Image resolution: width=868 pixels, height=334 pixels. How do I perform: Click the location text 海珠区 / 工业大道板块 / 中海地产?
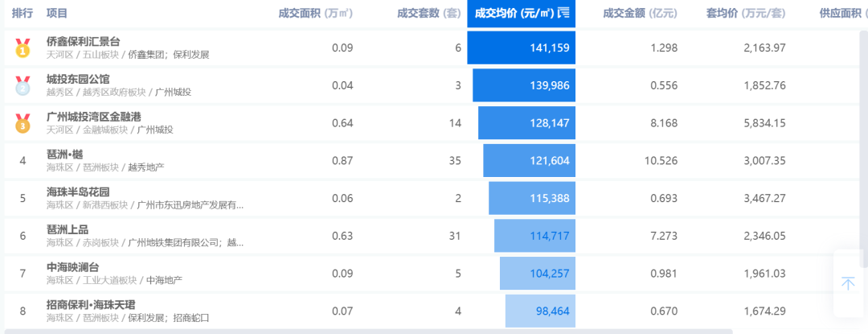(115, 280)
